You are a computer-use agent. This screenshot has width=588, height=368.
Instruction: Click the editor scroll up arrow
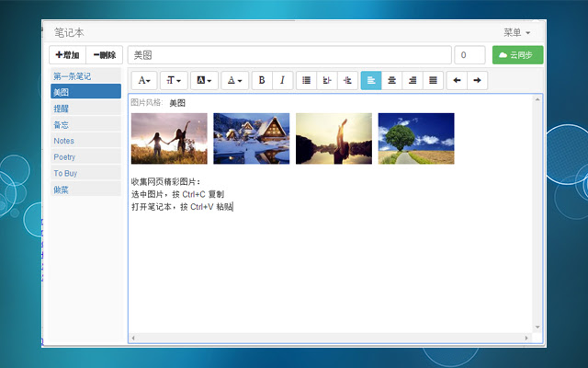tap(537, 99)
